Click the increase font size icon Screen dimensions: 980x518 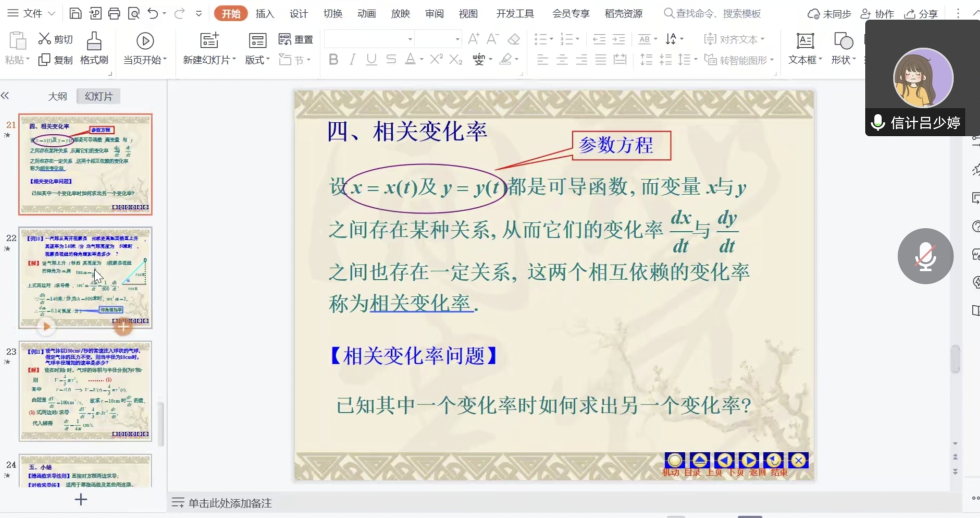tap(473, 39)
